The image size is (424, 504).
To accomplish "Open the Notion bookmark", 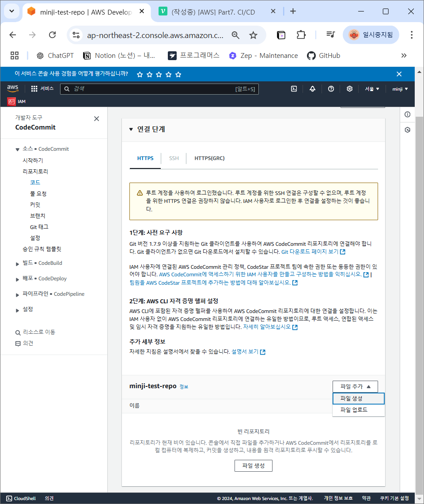I will tap(119, 56).
